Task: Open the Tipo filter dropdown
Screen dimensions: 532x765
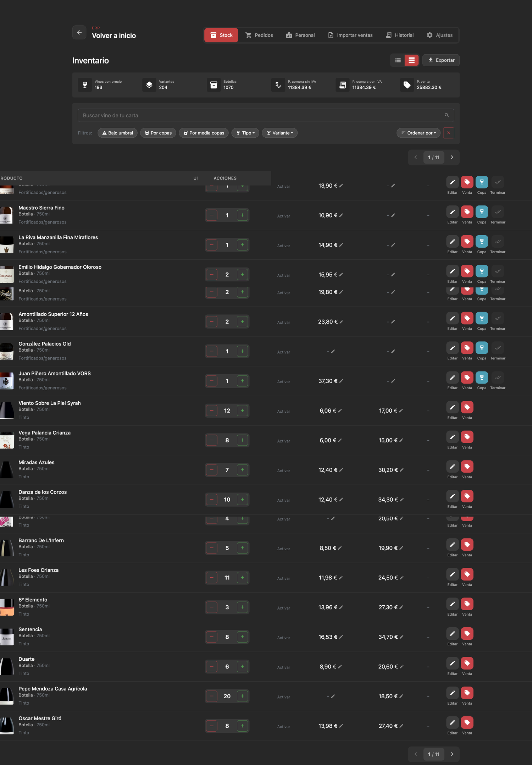Action: 245,133
